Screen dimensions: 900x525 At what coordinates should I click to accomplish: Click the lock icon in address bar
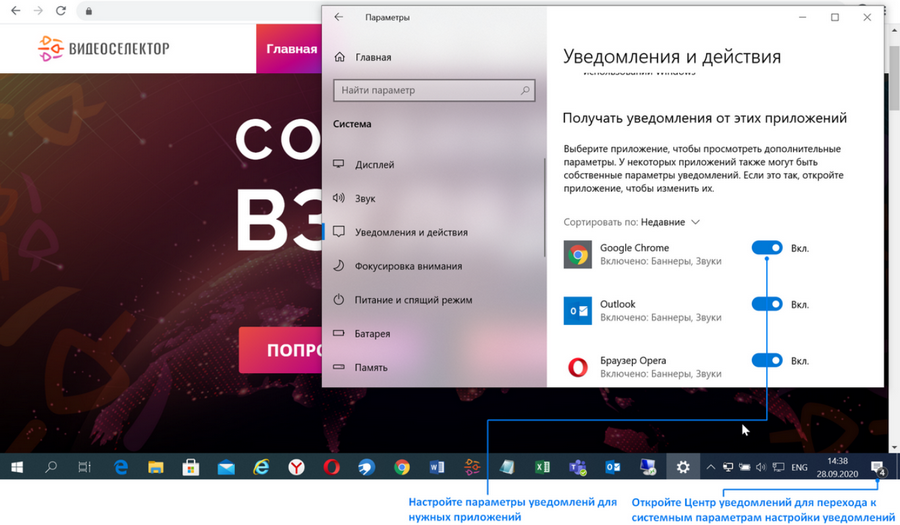coord(89,11)
